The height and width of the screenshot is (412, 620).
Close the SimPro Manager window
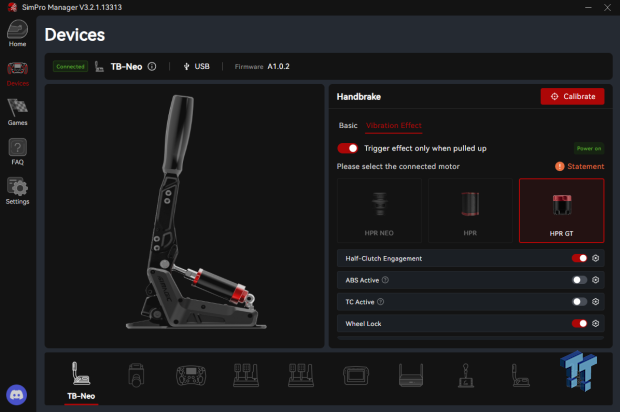607,8
